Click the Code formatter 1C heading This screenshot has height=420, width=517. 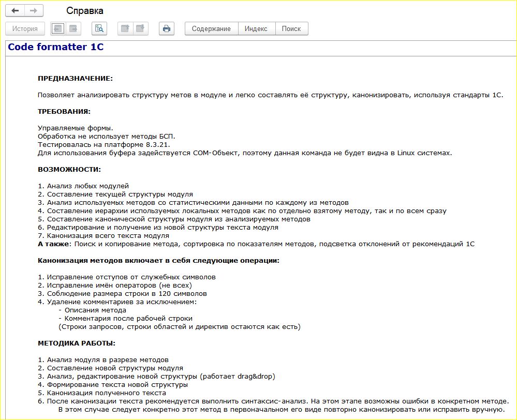coord(56,47)
